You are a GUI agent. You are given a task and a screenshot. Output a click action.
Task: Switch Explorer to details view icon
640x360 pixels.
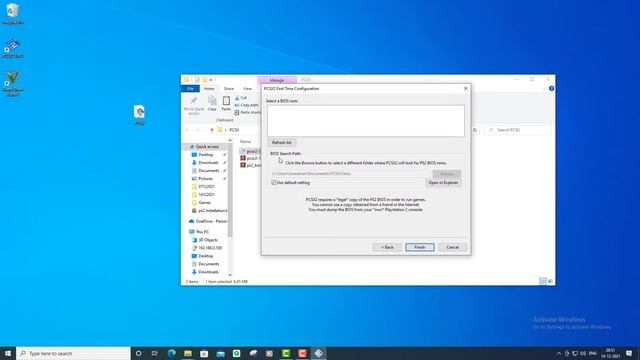pyautogui.click(x=542, y=281)
